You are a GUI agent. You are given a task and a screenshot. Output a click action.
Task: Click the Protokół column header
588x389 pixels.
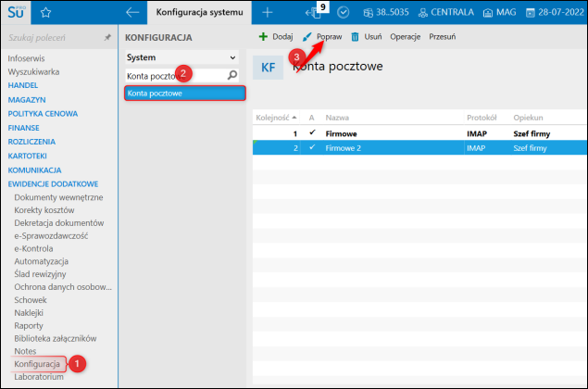click(x=482, y=118)
